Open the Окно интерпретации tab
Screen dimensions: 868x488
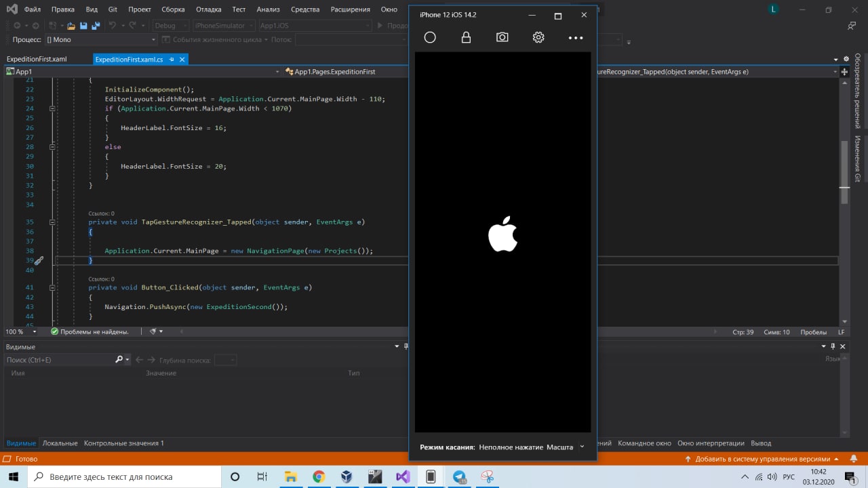711,443
